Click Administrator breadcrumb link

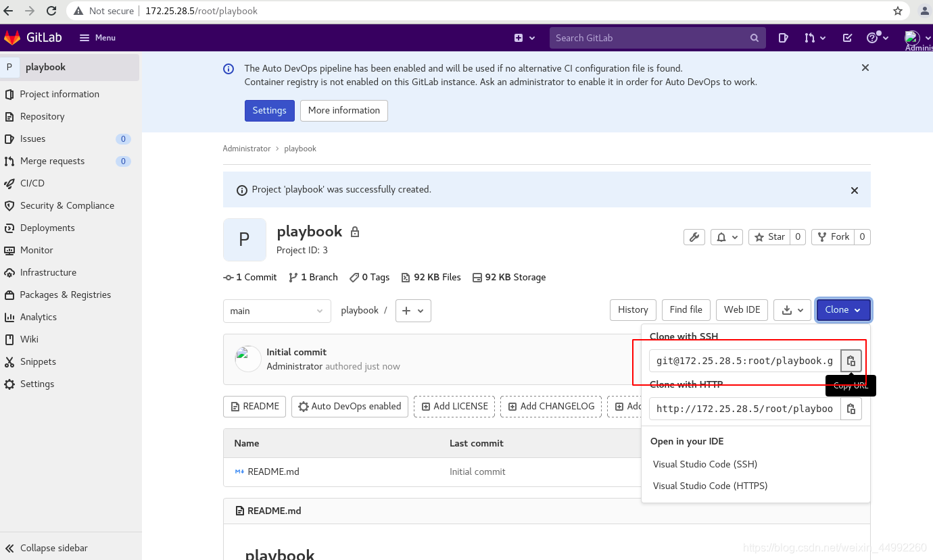247,149
